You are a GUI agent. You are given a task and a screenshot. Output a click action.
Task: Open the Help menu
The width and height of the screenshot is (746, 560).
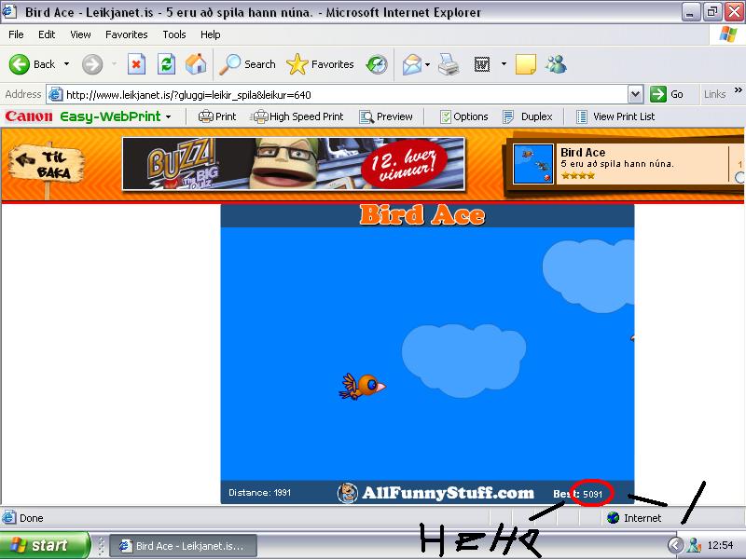(211, 34)
